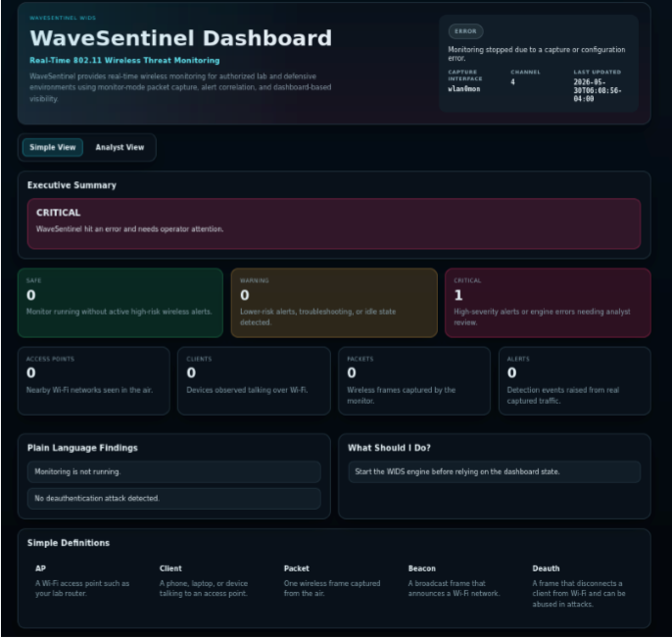The height and width of the screenshot is (639, 672).
Task: Select 'No deauthentication attack detected.' finding
Action: point(174,498)
